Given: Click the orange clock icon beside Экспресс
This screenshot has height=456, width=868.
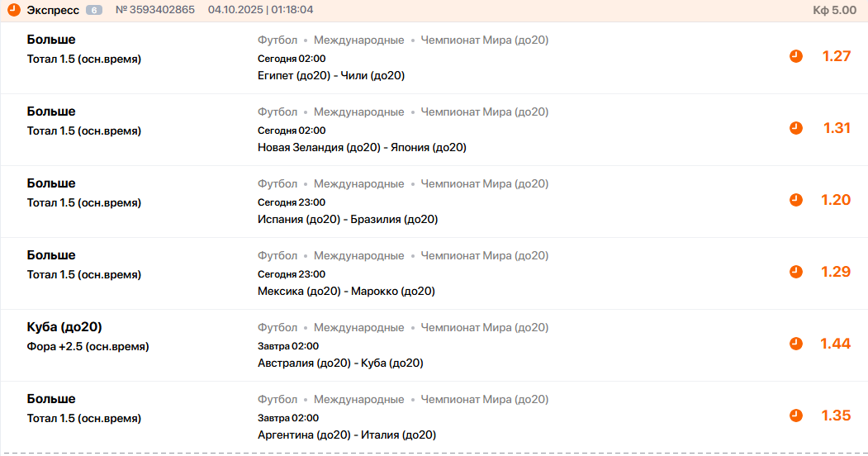Looking at the screenshot, I should coord(14,10).
